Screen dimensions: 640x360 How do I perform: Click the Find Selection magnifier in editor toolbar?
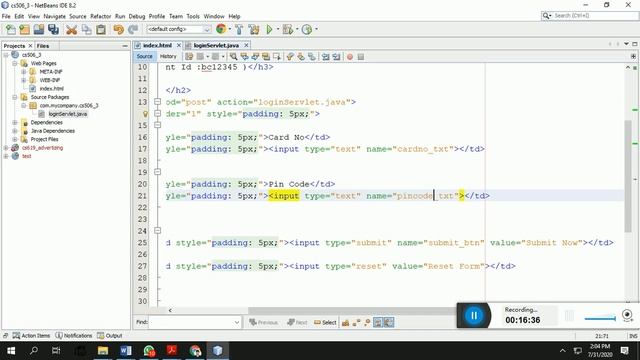click(x=233, y=57)
